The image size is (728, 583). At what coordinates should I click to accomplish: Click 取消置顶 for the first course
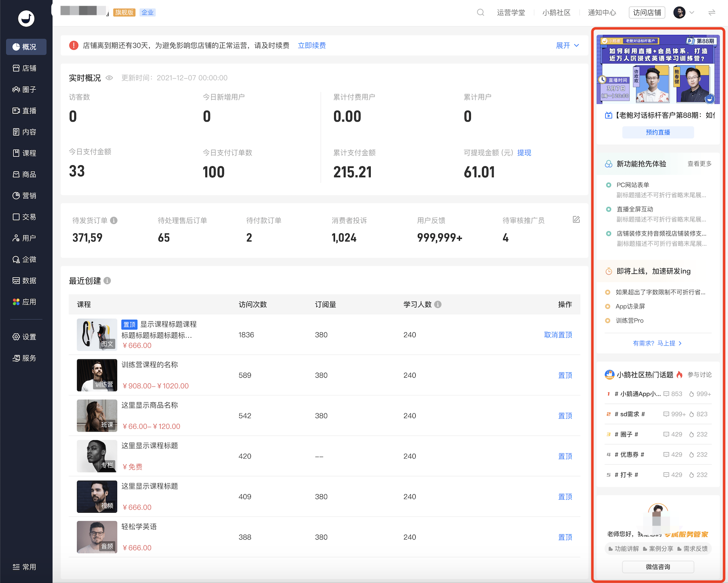point(558,335)
